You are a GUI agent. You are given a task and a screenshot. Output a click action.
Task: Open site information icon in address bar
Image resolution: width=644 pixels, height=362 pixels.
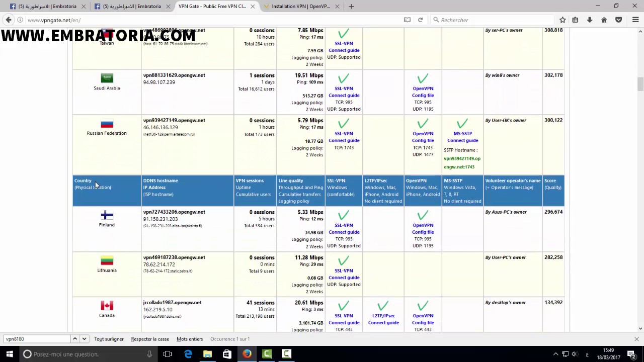tap(20, 20)
